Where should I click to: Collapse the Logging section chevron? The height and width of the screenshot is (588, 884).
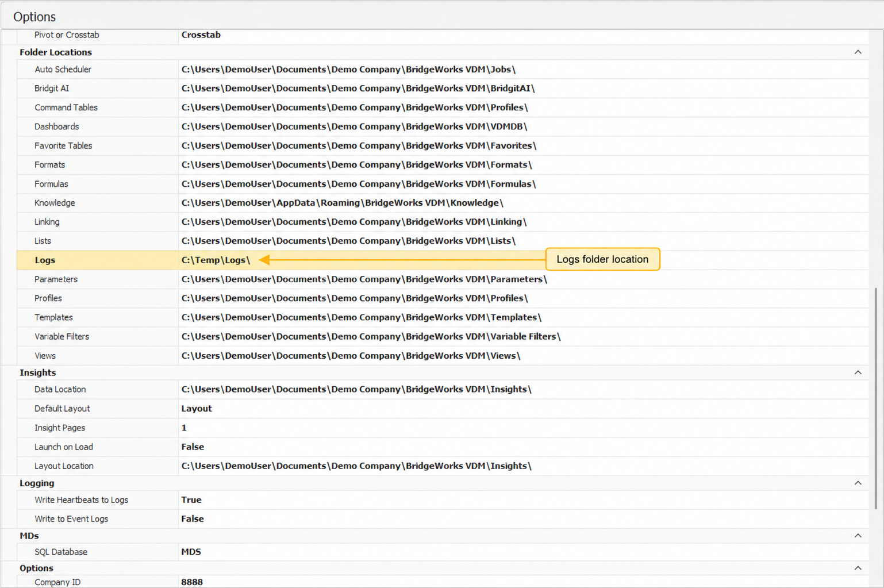(858, 483)
